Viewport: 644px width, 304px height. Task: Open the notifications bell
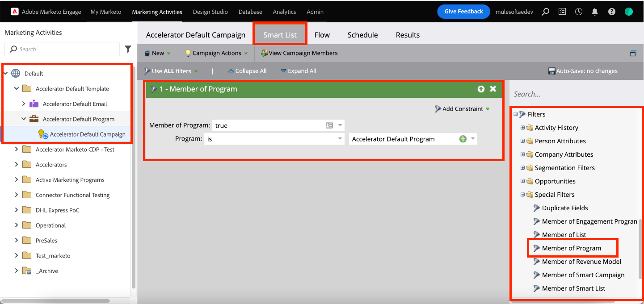(x=595, y=12)
